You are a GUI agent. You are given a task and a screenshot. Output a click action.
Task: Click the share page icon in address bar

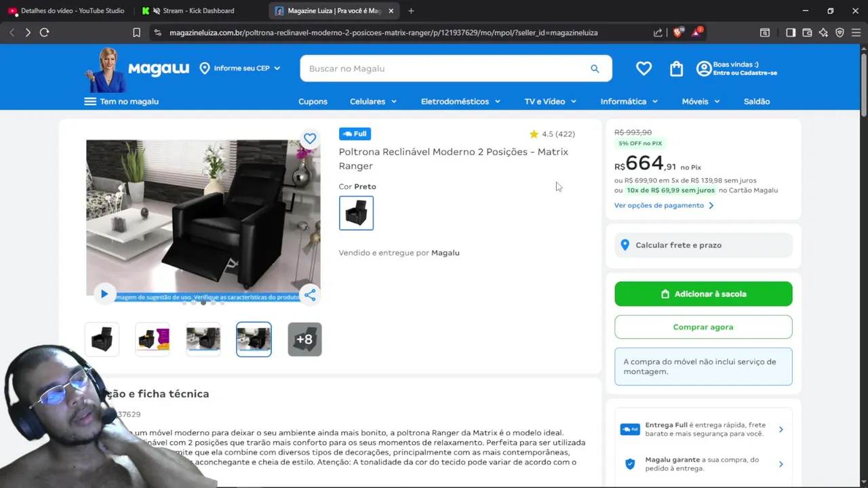point(658,33)
